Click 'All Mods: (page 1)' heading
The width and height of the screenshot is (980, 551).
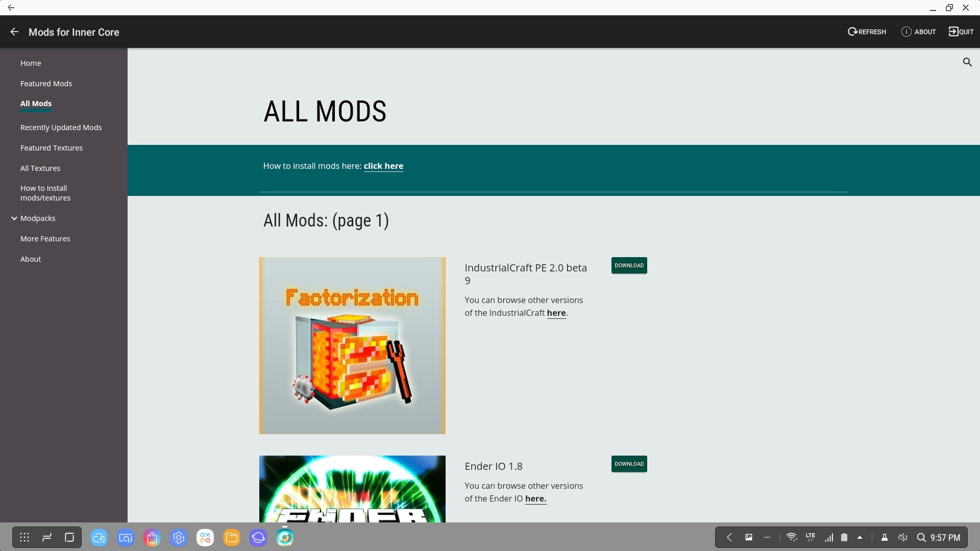click(x=326, y=221)
